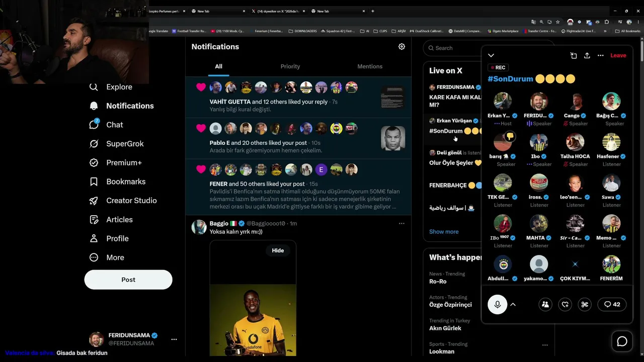Open Space more options menu
The width and height of the screenshot is (644, 362).
click(600, 55)
